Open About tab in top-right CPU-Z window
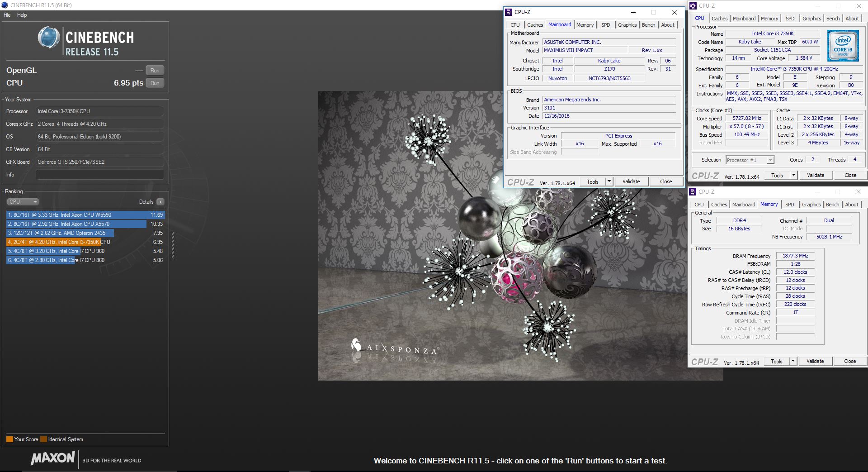Screen dimensions: 868x472 (x=852, y=19)
